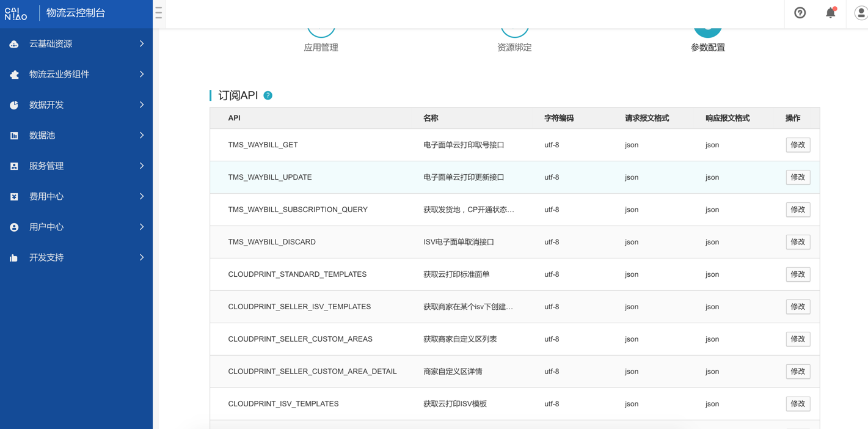Click the cloud icon for 云基础资源

14,44
